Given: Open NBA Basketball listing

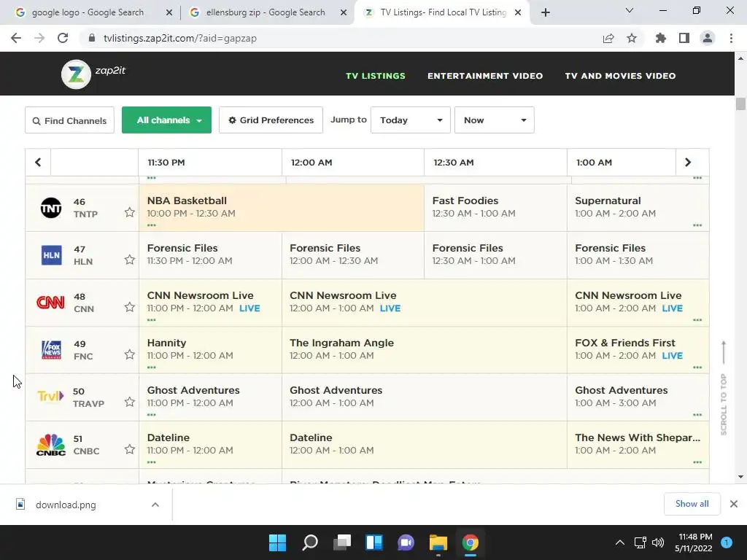Looking at the screenshot, I should point(281,208).
